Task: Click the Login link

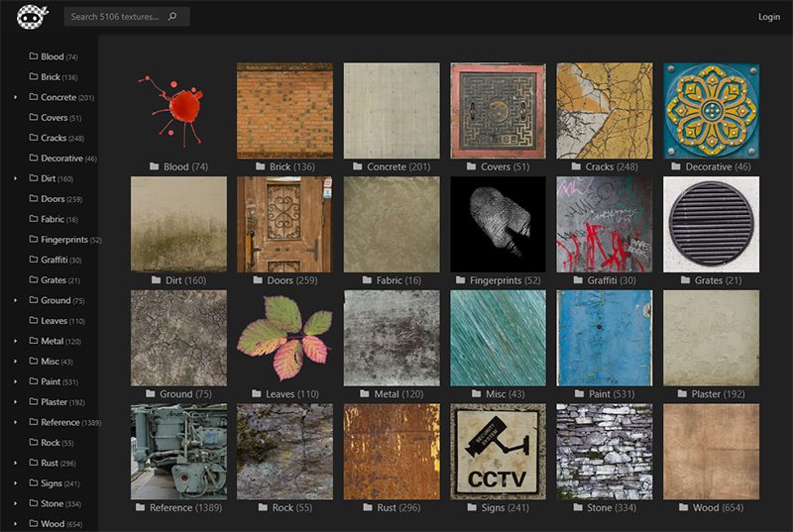Action: [768, 17]
